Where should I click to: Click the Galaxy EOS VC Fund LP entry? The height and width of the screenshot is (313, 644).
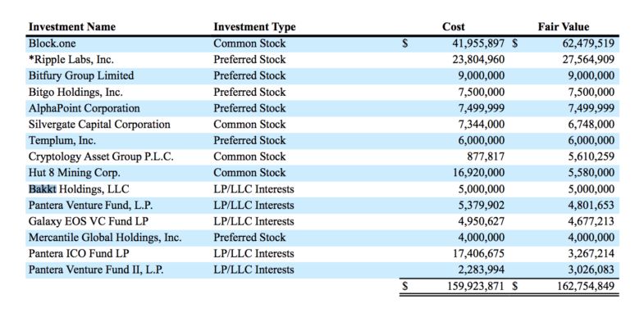point(89,221)
